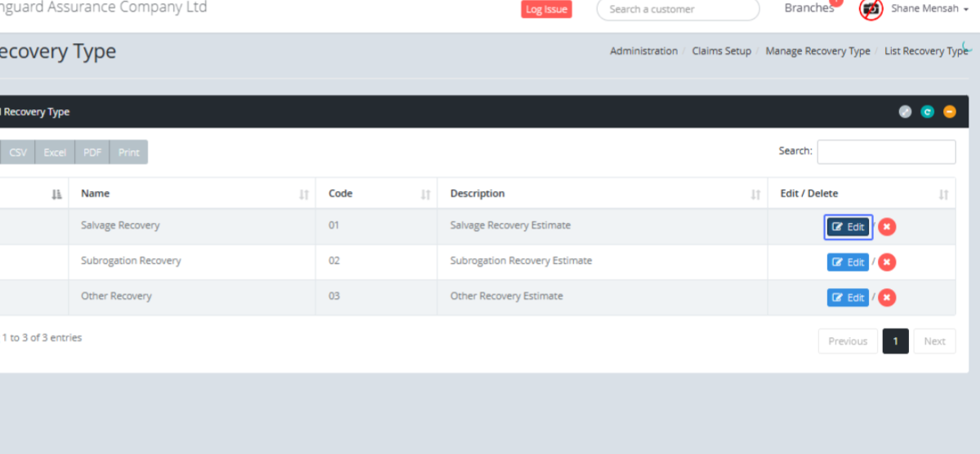Sort table by Name column arrows
The image size is (980, 454).
(304, 194)
